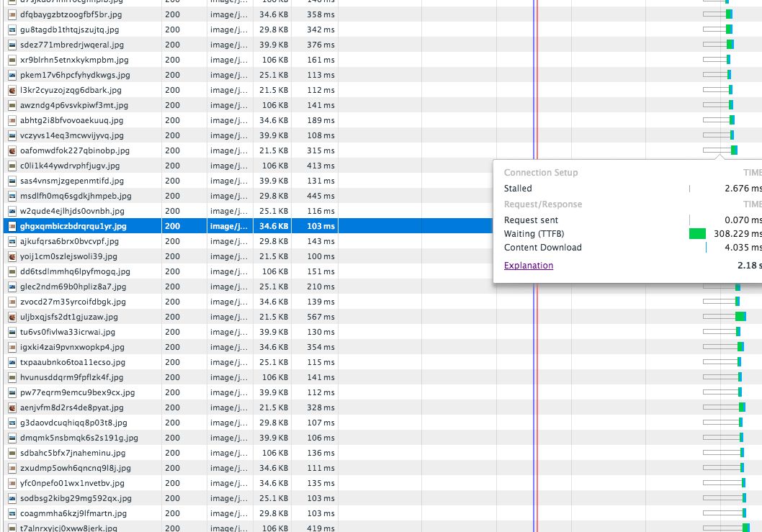
Task: Click the file icon of uljbxqjsfs2dt1gjuzaw.jpg
Action: [x=12, y=317]
